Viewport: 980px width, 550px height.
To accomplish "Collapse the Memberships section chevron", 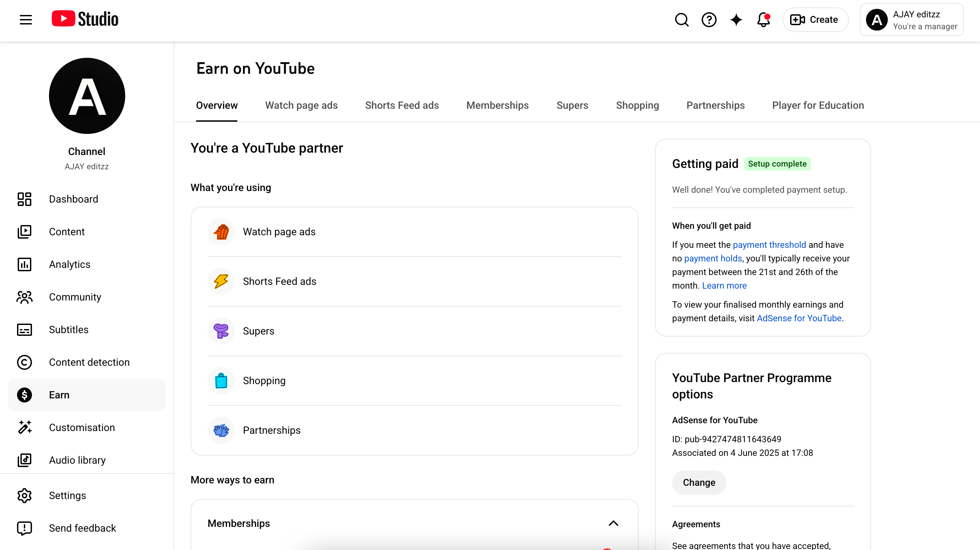I will click(x=613, y=523).
